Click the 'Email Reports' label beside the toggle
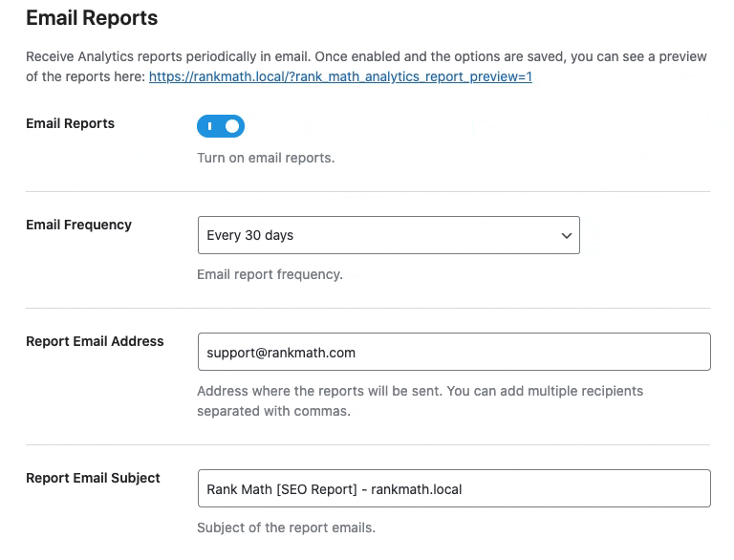This screenshot has height=560, width=734. tap(70, 123)
